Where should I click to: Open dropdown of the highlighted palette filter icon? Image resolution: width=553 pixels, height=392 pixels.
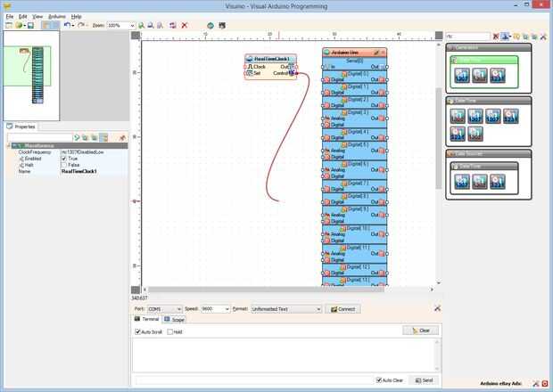coord(510,37)
